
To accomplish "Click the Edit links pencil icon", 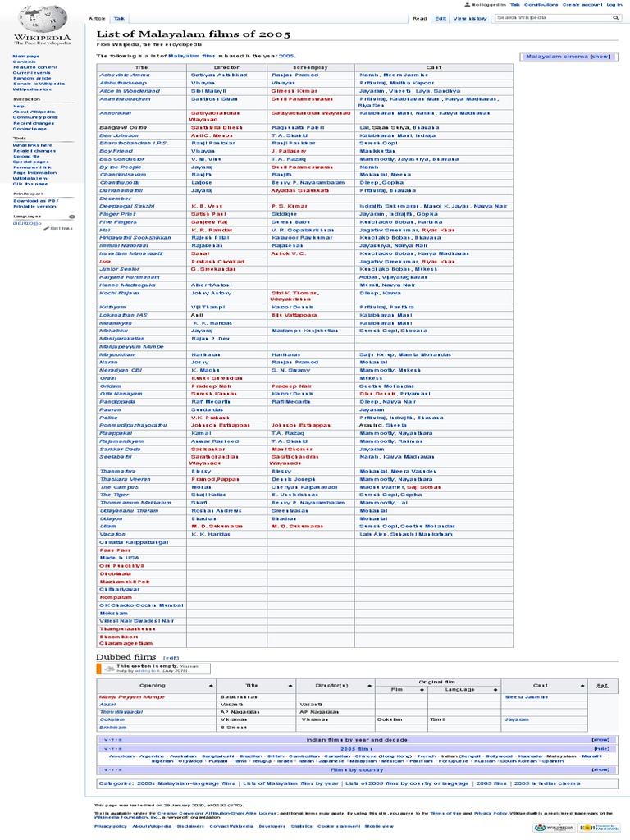I will (x=47, y=229).
